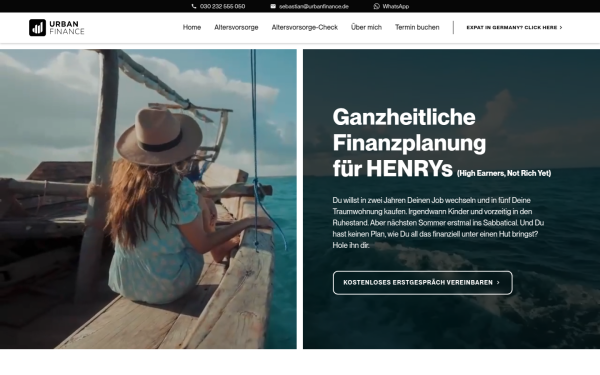Open the Altersvorsorge menu item
600x375 pixels.
pyautogui.click(x=236, y=27)
